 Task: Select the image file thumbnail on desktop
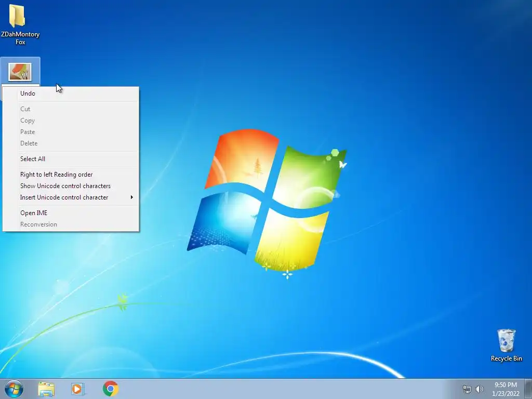pos(20,72)
